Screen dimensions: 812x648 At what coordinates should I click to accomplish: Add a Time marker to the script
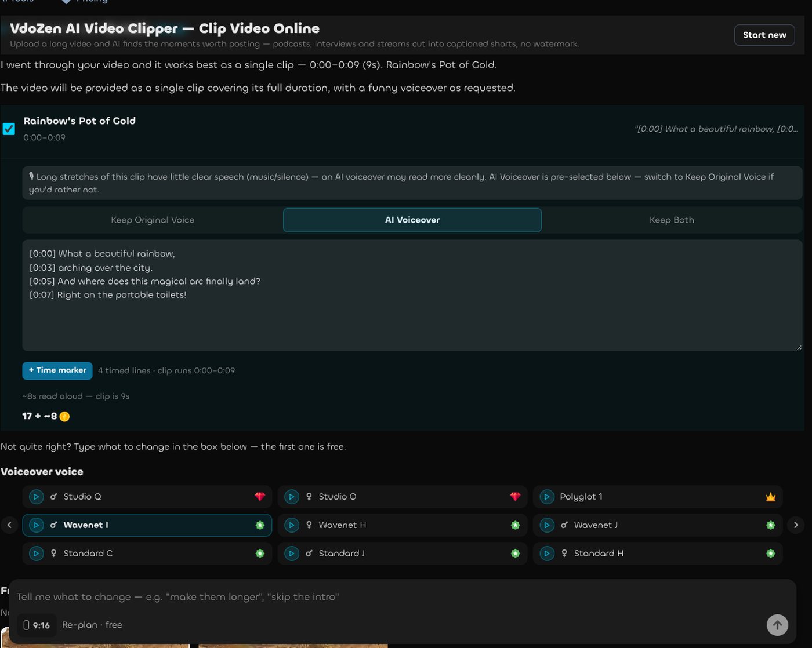click(57, 370)
